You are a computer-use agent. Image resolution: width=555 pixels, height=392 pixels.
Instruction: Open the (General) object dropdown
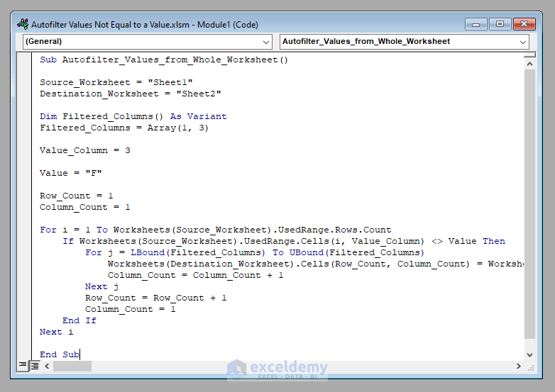(147, 42)
